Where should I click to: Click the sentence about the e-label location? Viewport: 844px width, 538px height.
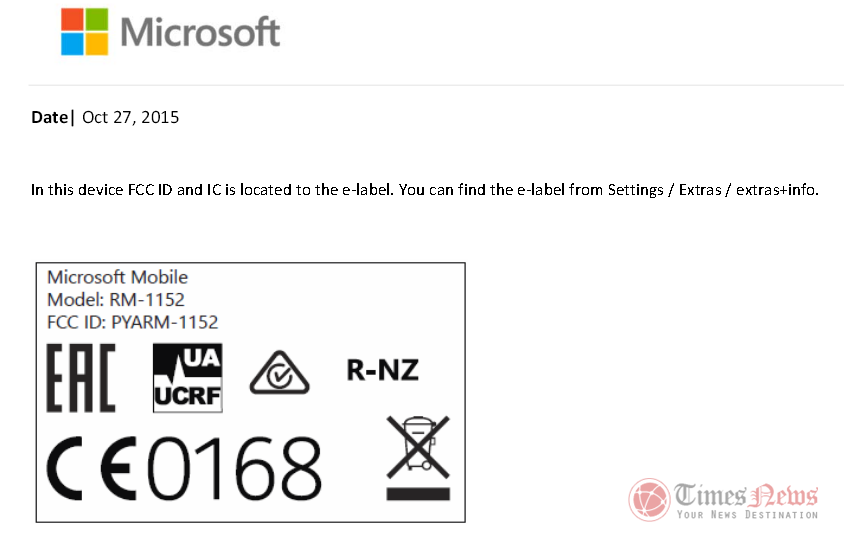425,190
